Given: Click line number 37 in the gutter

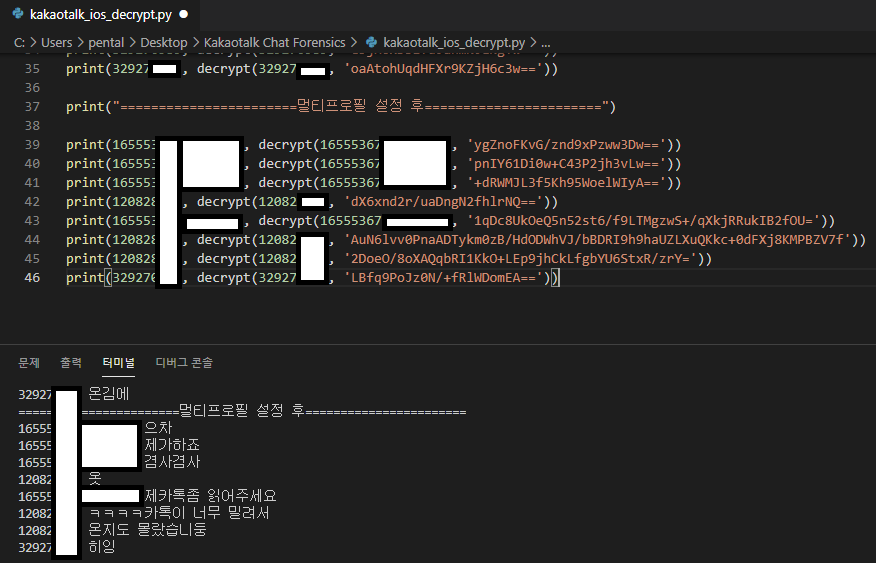Looking at the screenshot, I should (32, 107).
